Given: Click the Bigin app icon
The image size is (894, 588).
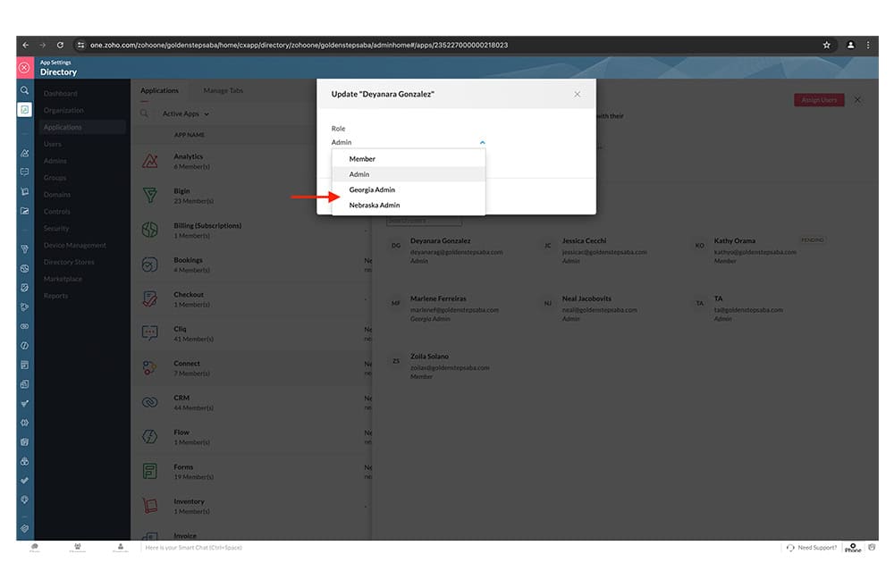Looking at the screenshot, I should coord(150,196).
